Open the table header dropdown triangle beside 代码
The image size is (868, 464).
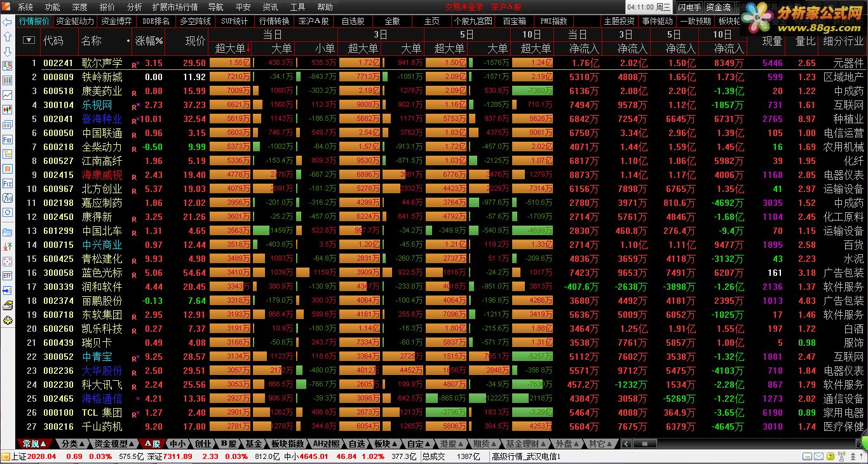tap(28, 40)
